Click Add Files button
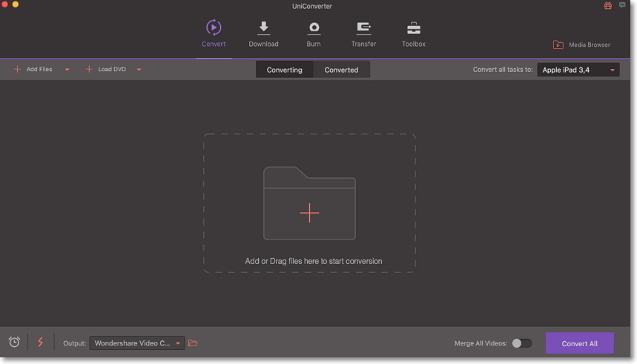This screenshot has width=637, height=364. click(x=33, y=70)
